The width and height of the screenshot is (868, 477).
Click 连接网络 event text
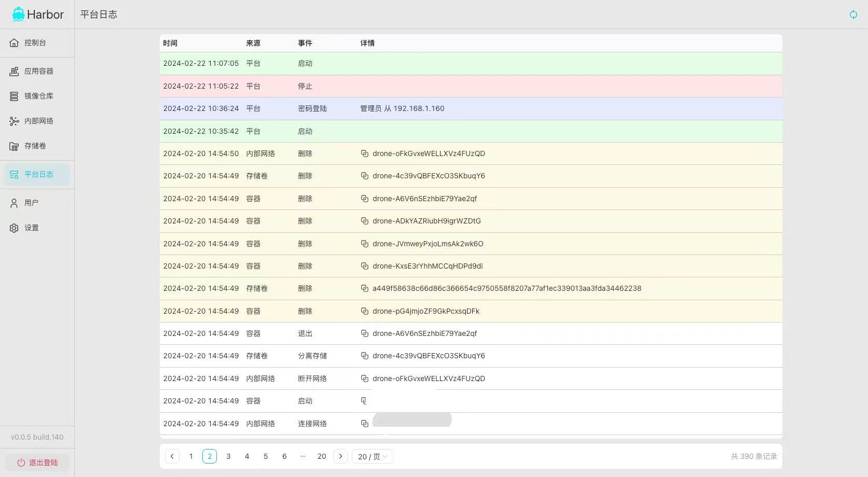(312, 424)
